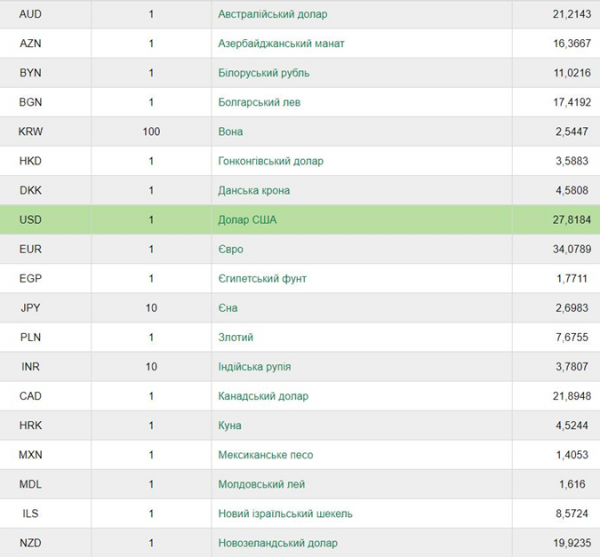Click the HKD rate value 3,5883
The width and height of the screenshot is (600, 557).
(x=572, y=161)
